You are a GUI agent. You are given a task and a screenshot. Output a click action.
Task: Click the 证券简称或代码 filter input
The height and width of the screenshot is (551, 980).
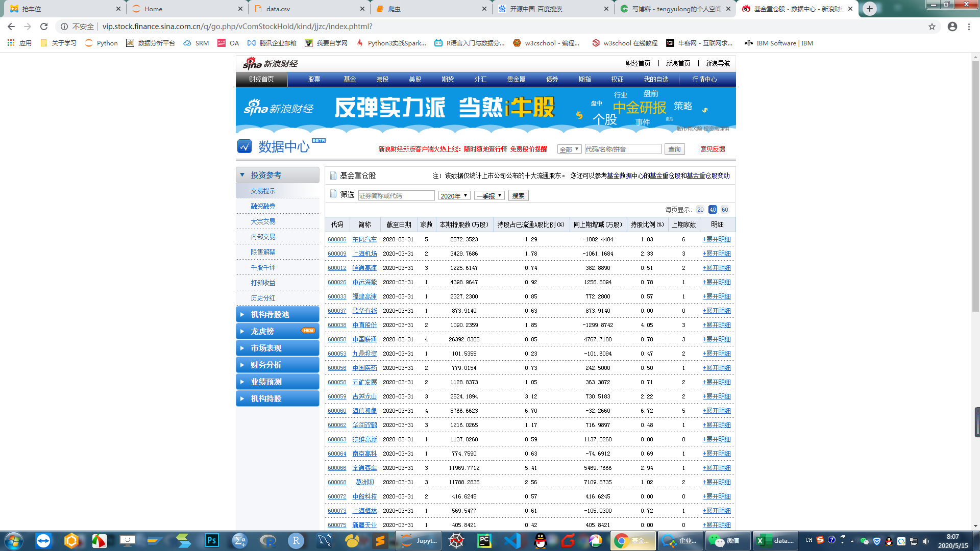tap(396, 196)
